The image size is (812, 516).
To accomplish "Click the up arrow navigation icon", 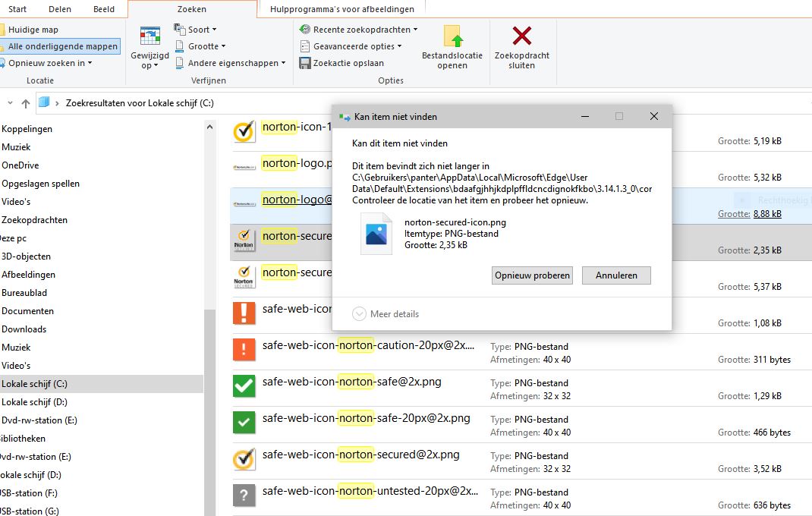I will coord(26,103).
